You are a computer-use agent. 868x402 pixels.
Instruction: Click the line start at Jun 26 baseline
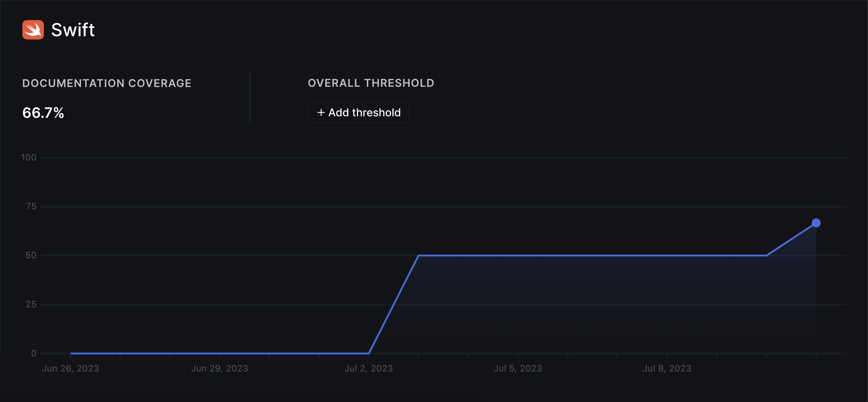(x=71, y=353)
